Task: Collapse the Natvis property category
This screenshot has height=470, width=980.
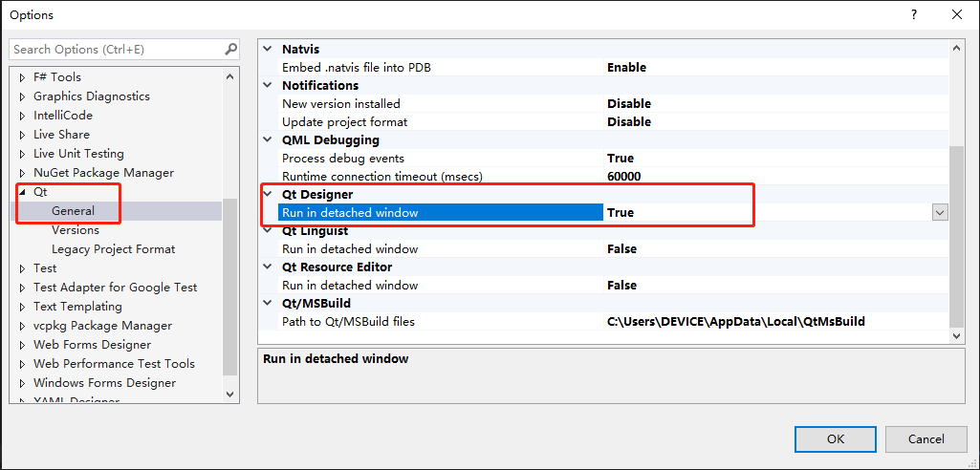Action: [x=268, y=49]
